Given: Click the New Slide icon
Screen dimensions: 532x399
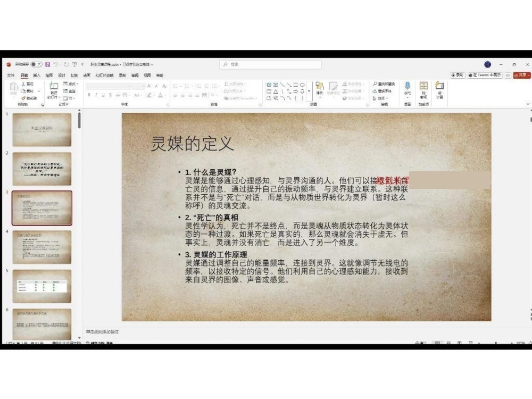Looking at the screenshot, I should (54, 86).
